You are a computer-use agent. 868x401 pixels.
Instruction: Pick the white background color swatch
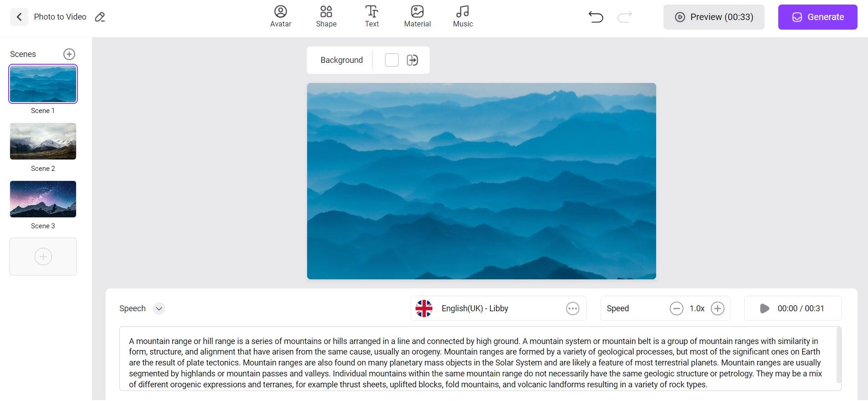coord(392,60)
